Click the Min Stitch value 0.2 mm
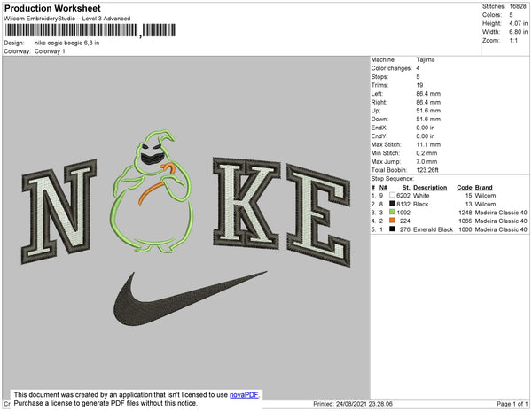The width and height of the screenshot is (532, 411). (426, 153)
